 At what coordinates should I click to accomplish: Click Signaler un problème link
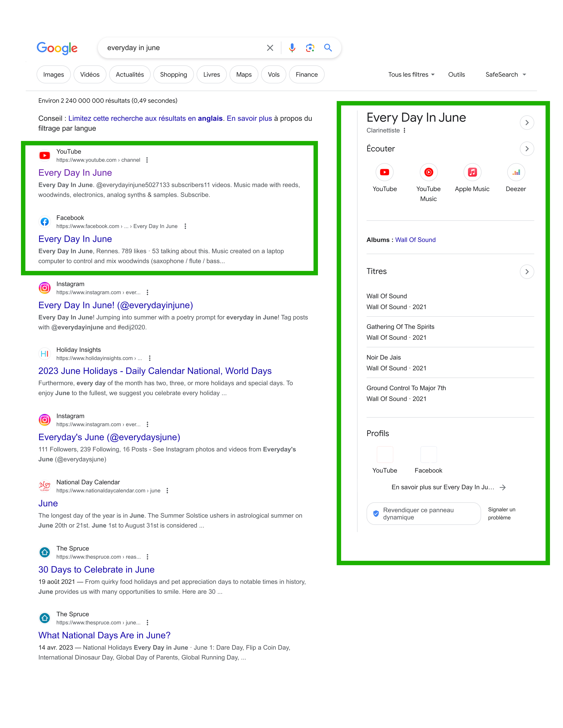tap(502, 514)
